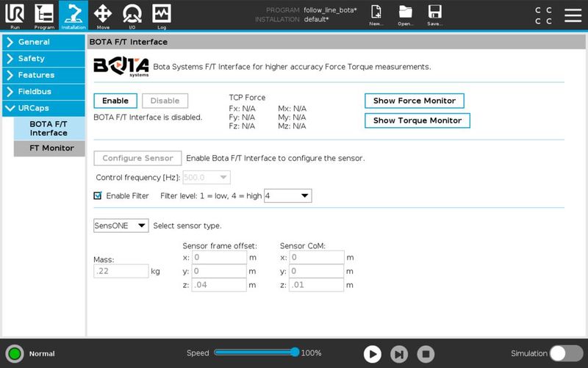The height and width of the screenshot is (368, 588).
Task: Open the I/O tab icon
Action: pyautogui.click(x=132, y=15)
